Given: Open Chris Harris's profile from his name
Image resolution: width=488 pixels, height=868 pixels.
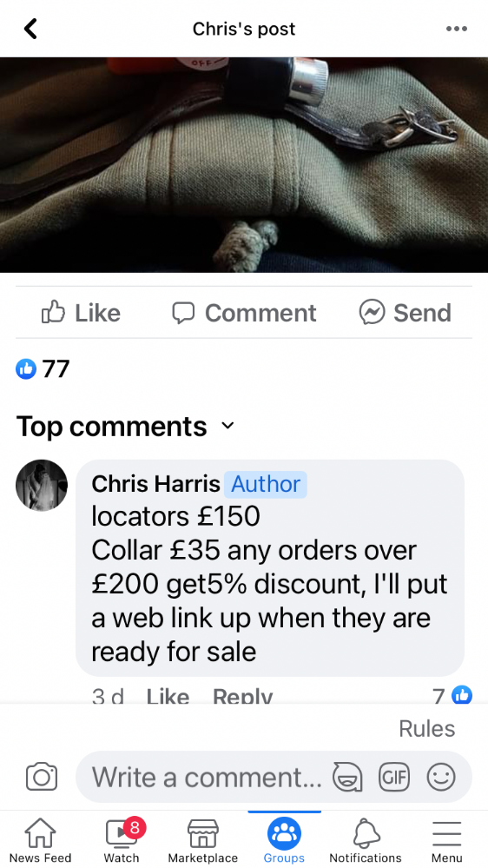Looking at the screenshot, I should pyautogui.click(x=155, y=484).
